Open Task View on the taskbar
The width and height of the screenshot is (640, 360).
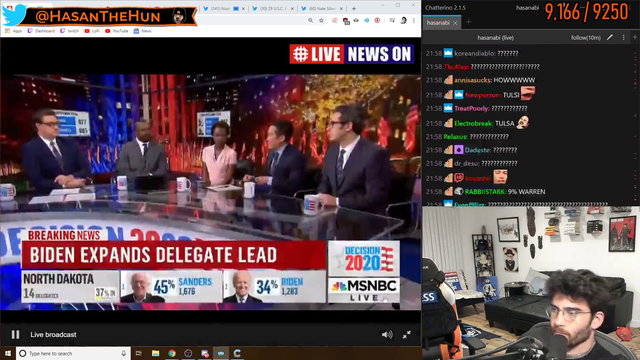click(139, 353)
